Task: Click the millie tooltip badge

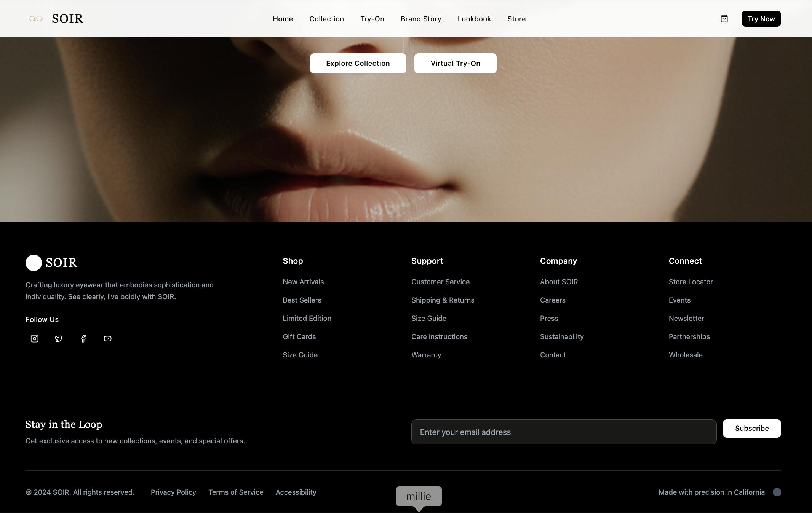Action: coord(419,496)
